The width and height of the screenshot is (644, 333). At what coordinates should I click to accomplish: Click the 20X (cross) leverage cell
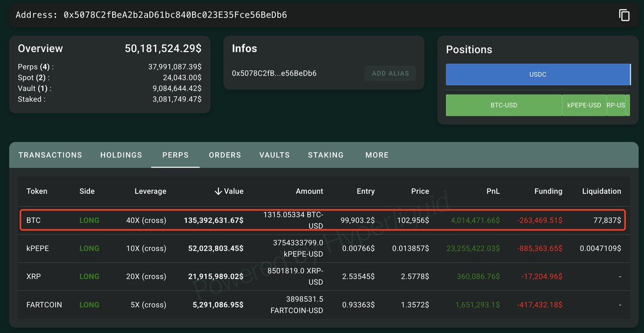146,277
